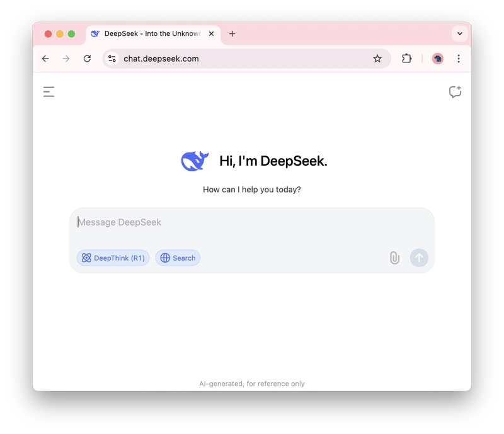Click the DeepSeek whale logo
The image size is (504, 434).
click(x=195, y=161)
